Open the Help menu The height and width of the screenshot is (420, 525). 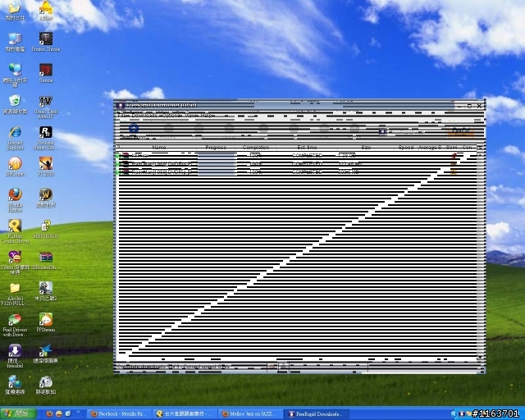point(207,115)
